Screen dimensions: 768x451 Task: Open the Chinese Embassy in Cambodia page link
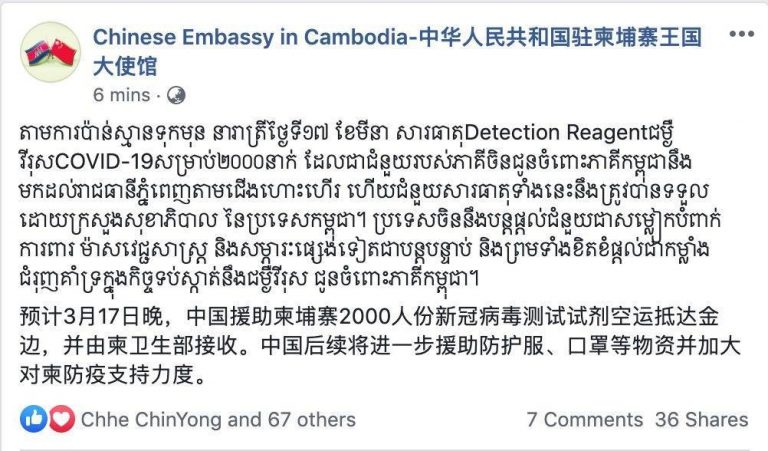(x=397, y=52)
